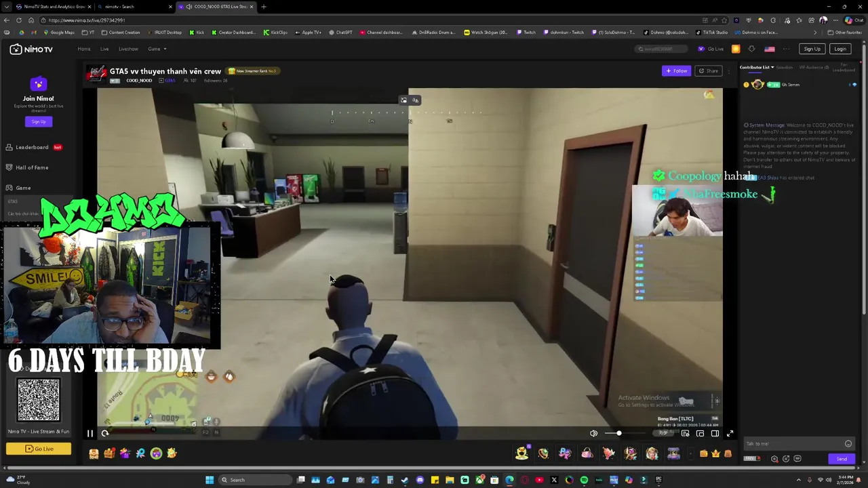Select the treasure chest gift in gift bar
The image size is (868, 488).
[x=673, y=453]
